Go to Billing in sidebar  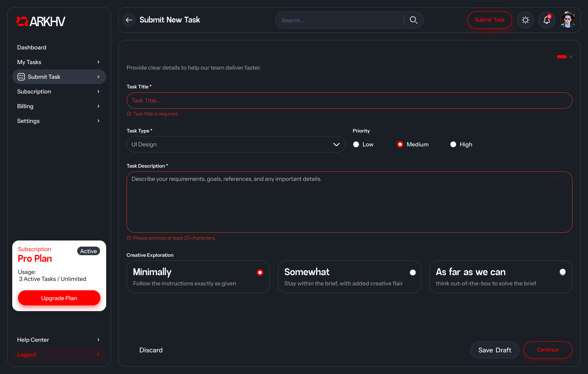[x=25, y=106]
